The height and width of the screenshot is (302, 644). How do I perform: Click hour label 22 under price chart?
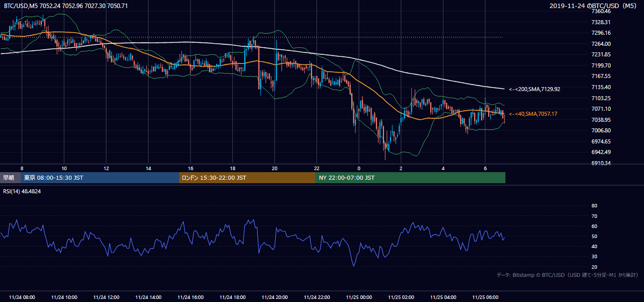316,168
